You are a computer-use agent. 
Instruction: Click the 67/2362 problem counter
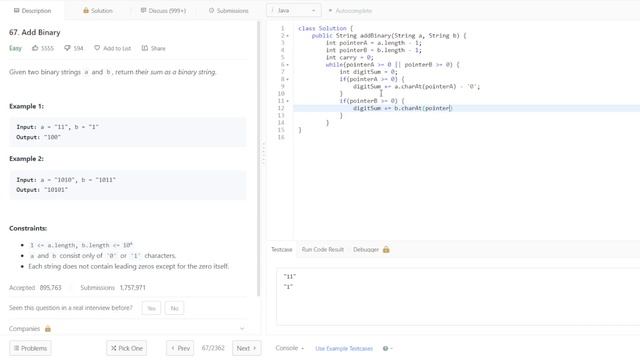pyautogui.click(x=213, y=348)
